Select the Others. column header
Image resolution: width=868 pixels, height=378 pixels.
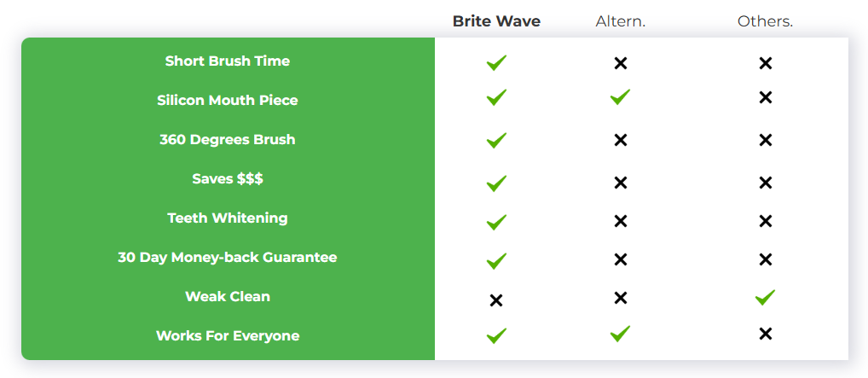pyautogui.click(x=765, y=21)
